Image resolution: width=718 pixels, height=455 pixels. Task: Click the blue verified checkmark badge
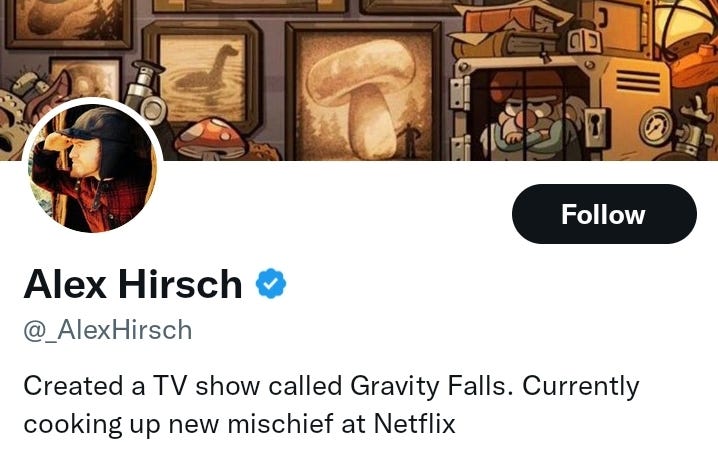pos(271,284)
